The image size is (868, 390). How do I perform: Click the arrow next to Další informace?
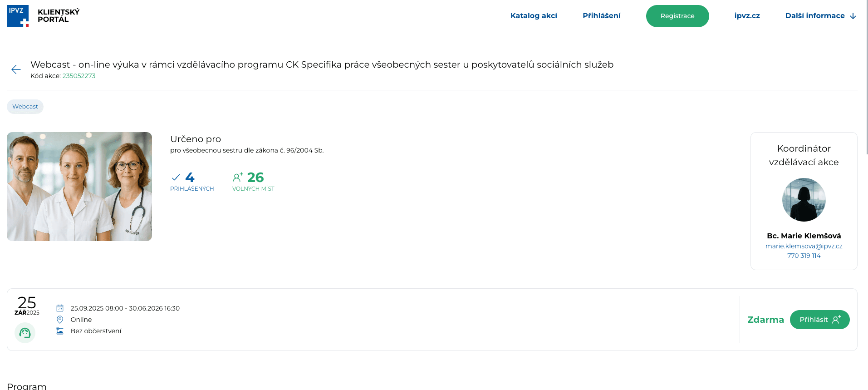click(853, 16)
